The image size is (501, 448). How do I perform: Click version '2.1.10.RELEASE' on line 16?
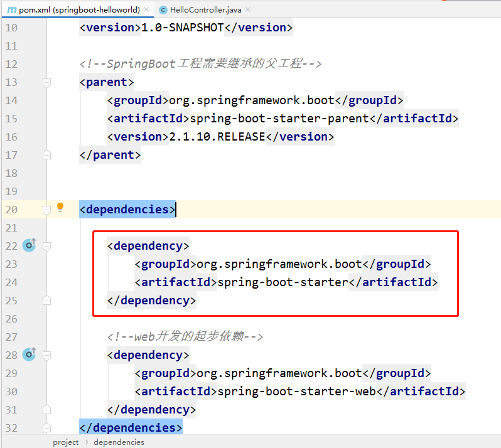pyautogui.click(x=217, y=137)
